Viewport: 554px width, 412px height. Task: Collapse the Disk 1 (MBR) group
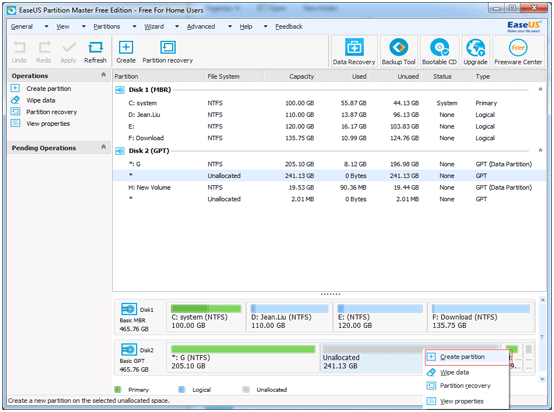[x=540, y=89]
